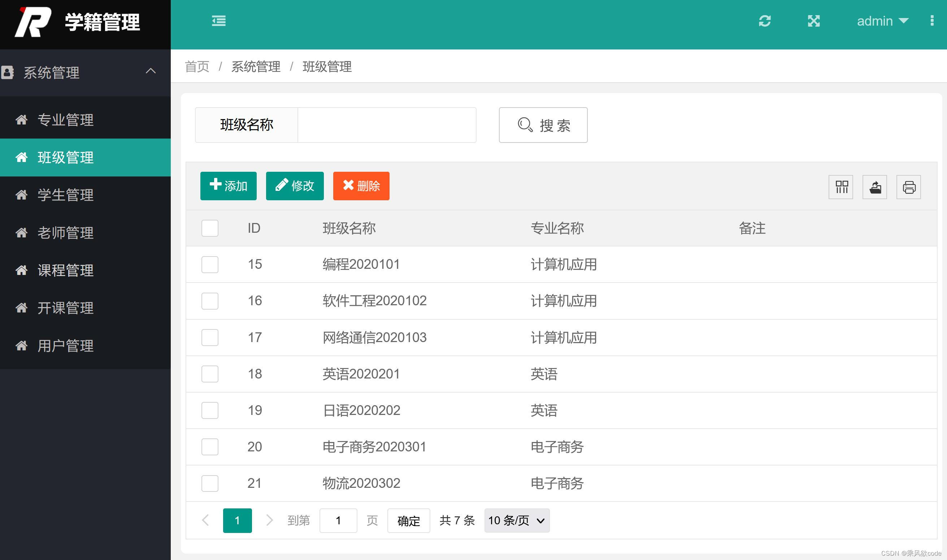Click the refresh icon in the header
The height and width of the screenshot is (560, 947).
(x=765, y=21)
